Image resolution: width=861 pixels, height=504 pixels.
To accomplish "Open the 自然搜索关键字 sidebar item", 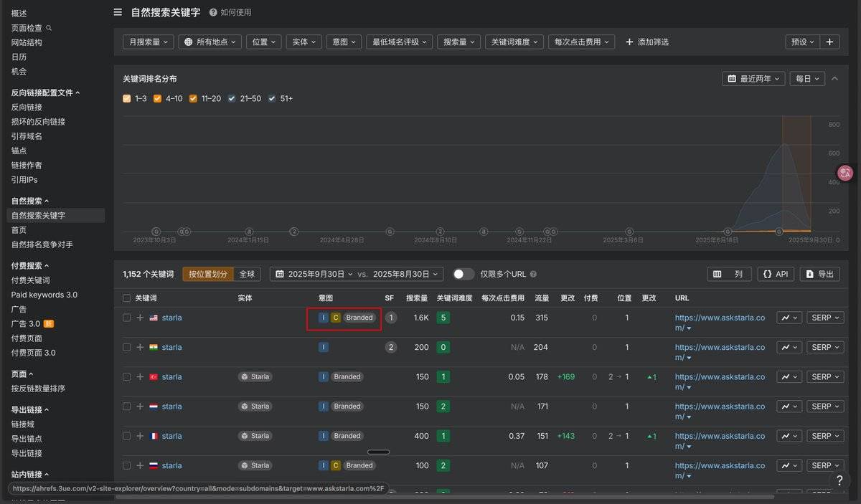I will click(x=56, y=215).
